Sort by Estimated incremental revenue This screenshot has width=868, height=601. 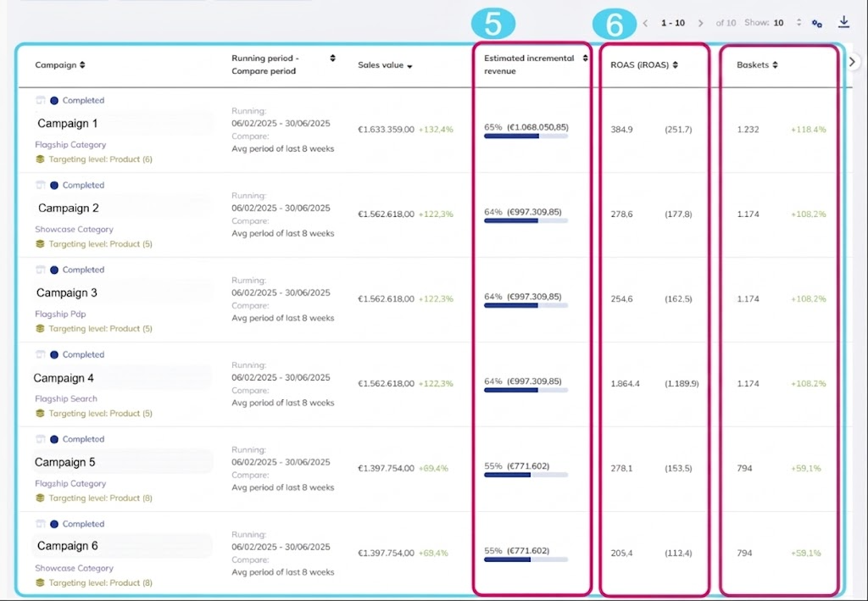585,58
